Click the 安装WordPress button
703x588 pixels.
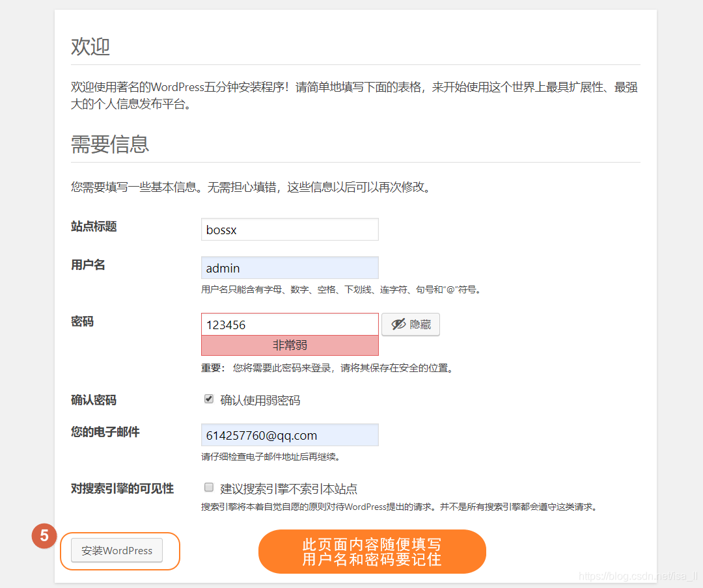click(117, 550)
